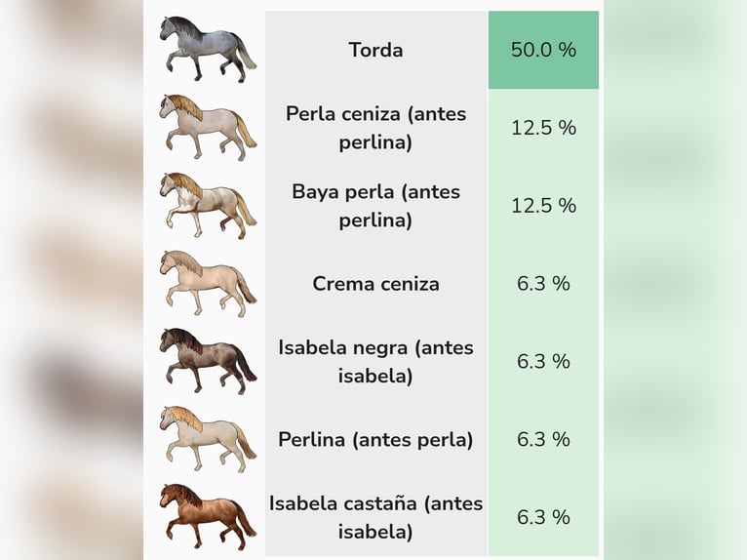Screen dimensions: 747x560
Task: Select the dark Isabela negra horse image
Action: tap(207, 361)
